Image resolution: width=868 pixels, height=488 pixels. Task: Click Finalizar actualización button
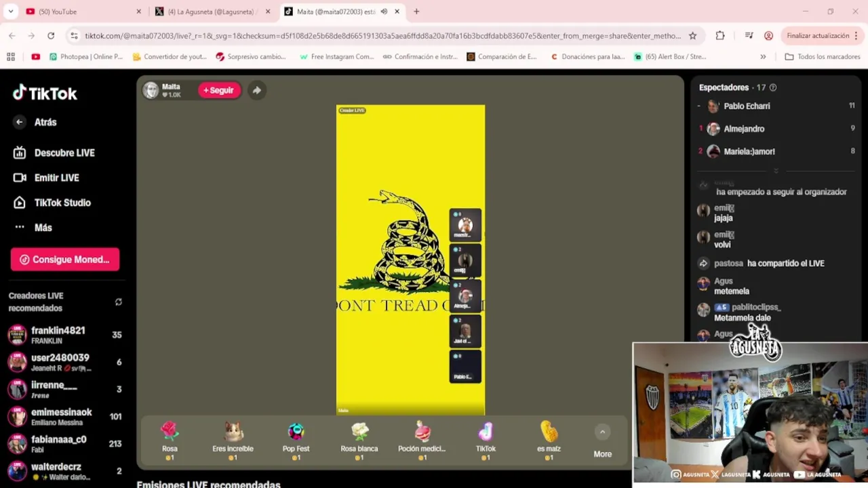pos(818,36)
